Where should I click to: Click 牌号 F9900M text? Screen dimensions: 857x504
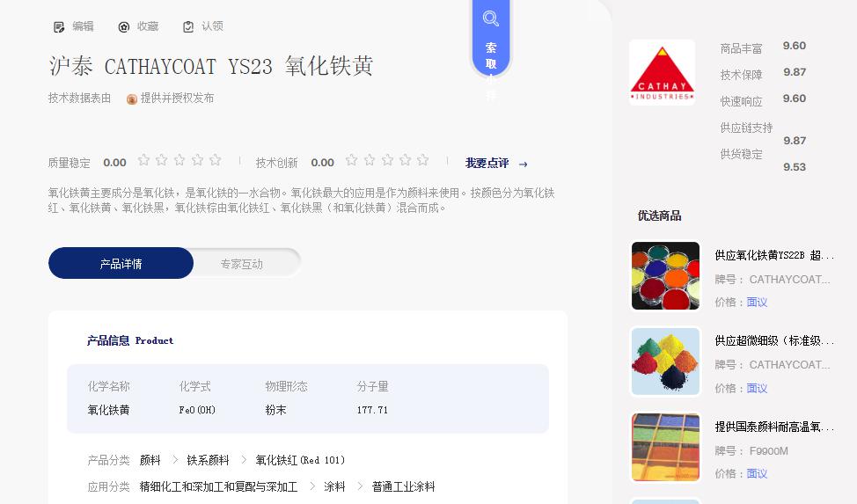click(x=751, y=451)
